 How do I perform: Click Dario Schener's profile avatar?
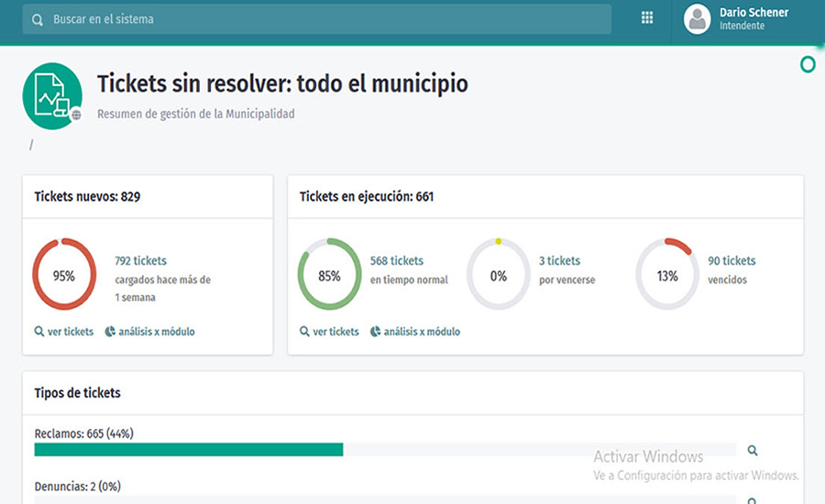pos(698,19)
